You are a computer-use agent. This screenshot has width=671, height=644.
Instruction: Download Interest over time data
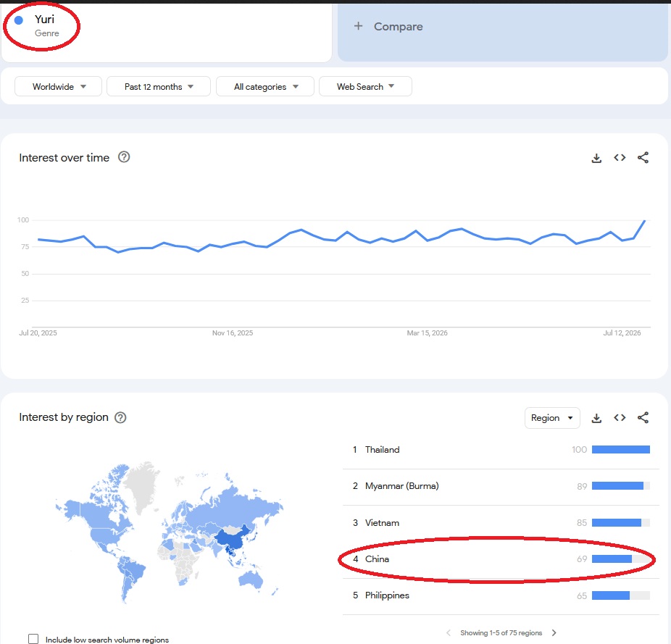pyautogui.click(x=596, y=158)
